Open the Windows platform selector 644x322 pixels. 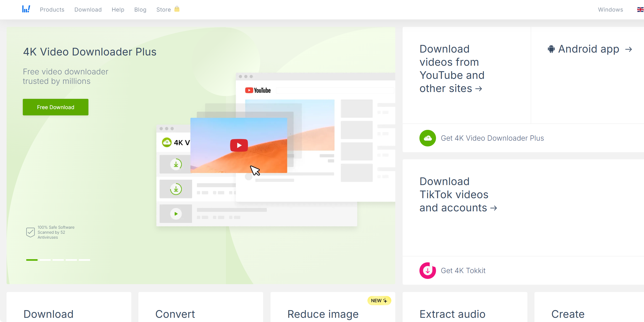coord(610,10)
